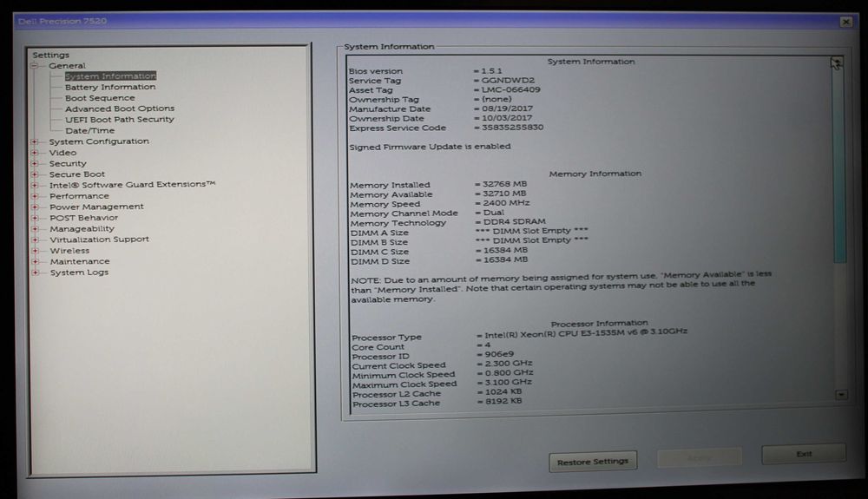
Task: Open Advanced Boot Options
Action: tap(120, 108)
